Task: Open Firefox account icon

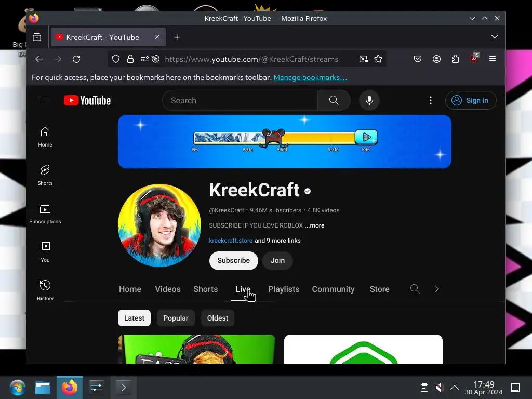Action: (x=436, y=59)
